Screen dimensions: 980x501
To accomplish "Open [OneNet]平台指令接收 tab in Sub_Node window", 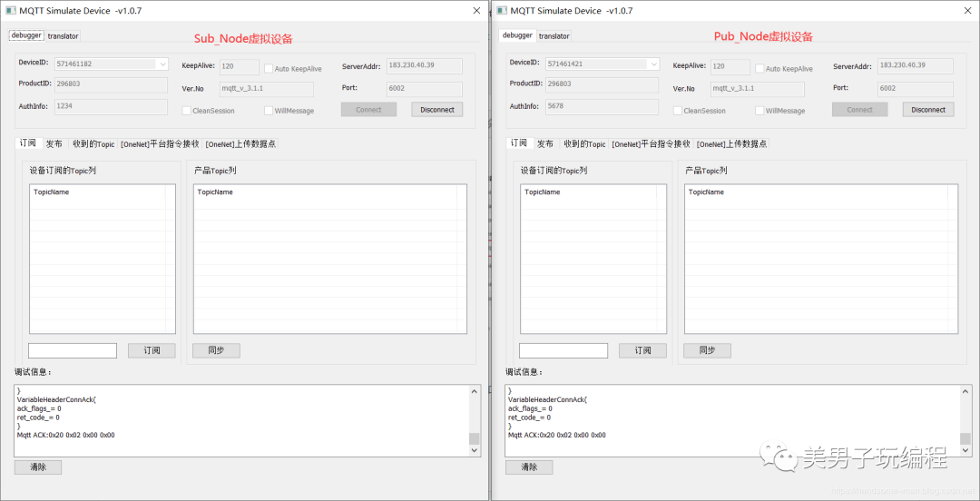I will click(160, 144).
